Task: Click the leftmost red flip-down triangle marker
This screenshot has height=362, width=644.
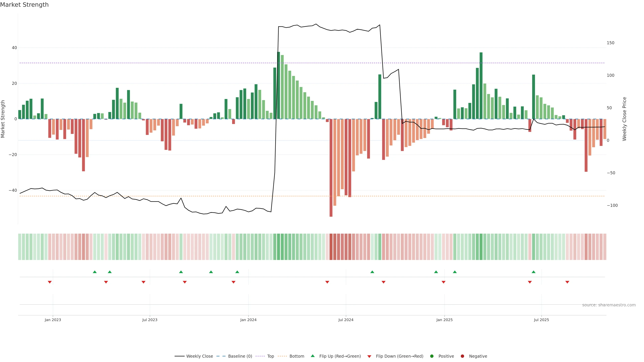Action: pyautogui.click(x=50, y=282)
